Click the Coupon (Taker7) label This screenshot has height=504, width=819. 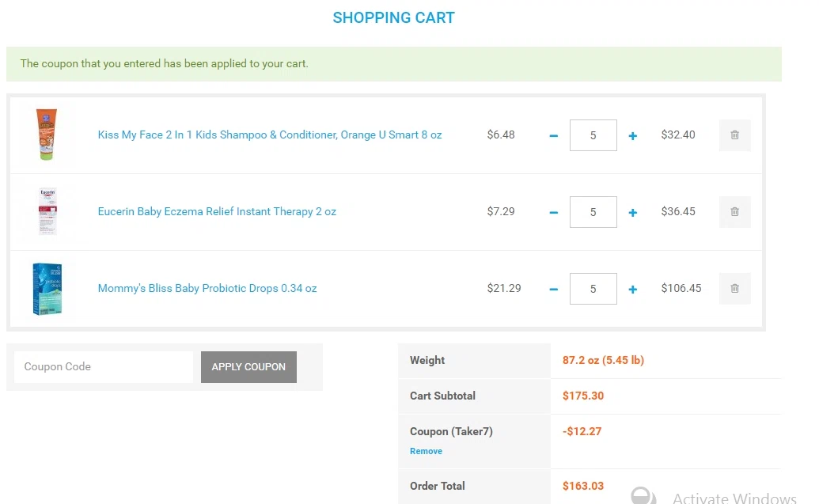(451, 431)
